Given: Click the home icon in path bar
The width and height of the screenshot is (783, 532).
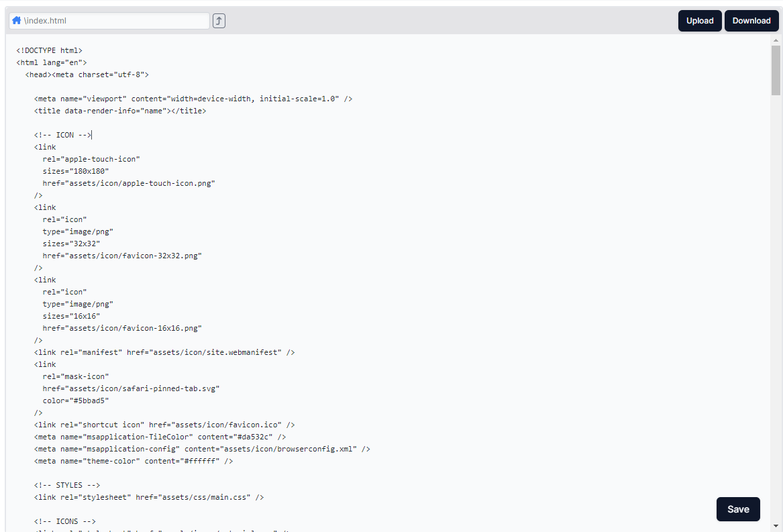Looking at the screenshot, I should coord(17,21).
